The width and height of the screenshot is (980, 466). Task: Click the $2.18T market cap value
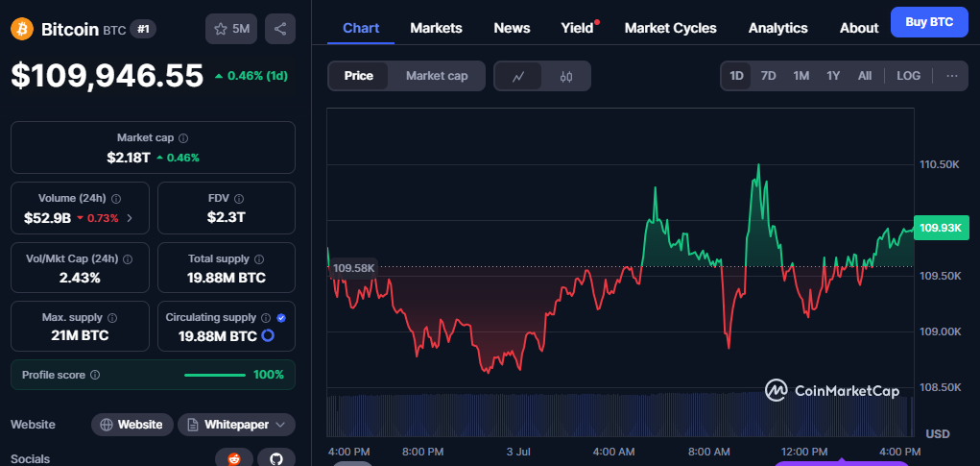coord(128,158)
